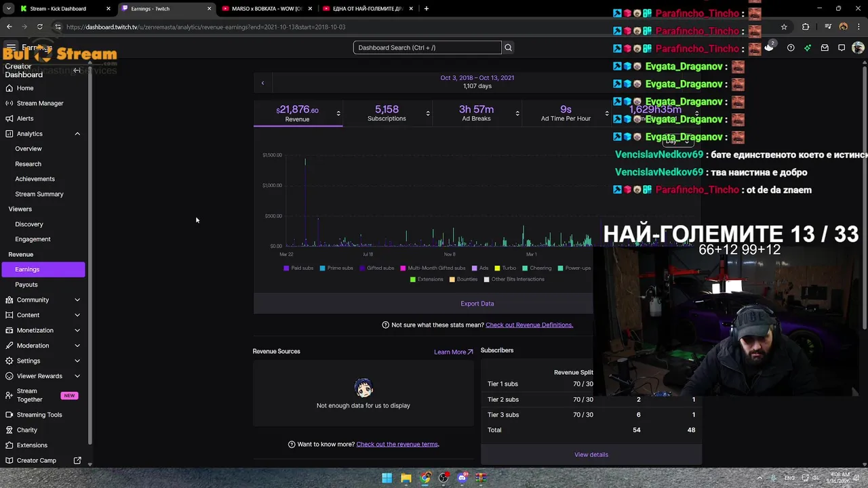The width and height of the screenshot is (868, 488).
Task: Open site information icon in address bar
Action: 58,27
